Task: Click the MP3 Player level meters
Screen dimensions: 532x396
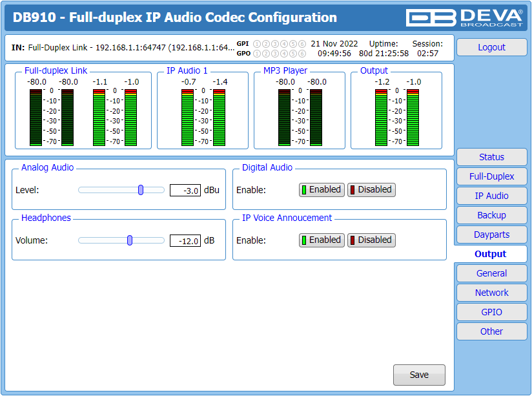Action: [300, 118]
